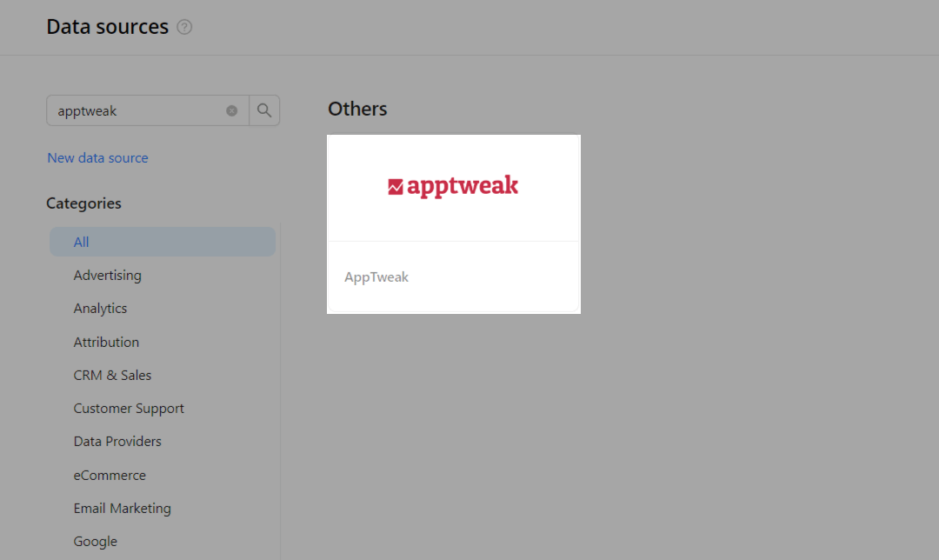Click the AppTweak logo
Viewport: 939px width, 560px height.
coord(453,185)
